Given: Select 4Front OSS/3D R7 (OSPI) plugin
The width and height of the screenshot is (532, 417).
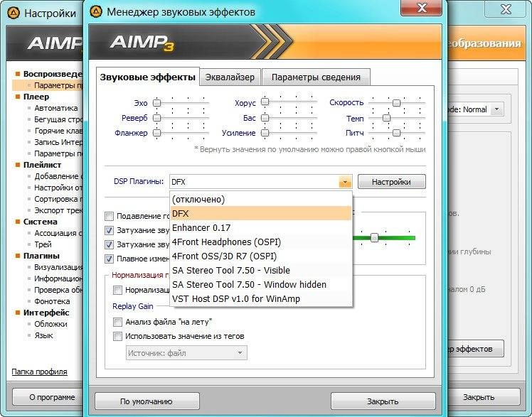Looking at the screenshot, I should pos(261,256).
